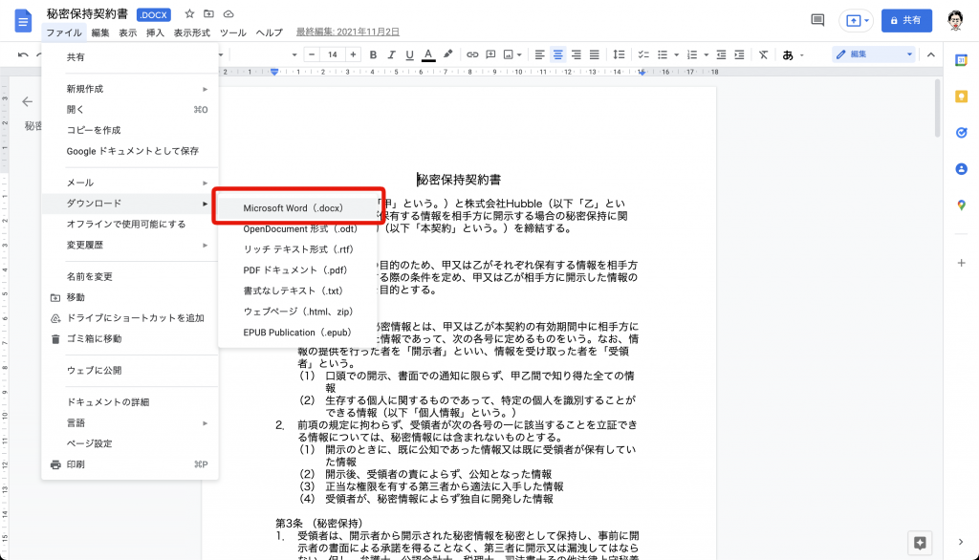Apply bold formatting

click(373, 54)
